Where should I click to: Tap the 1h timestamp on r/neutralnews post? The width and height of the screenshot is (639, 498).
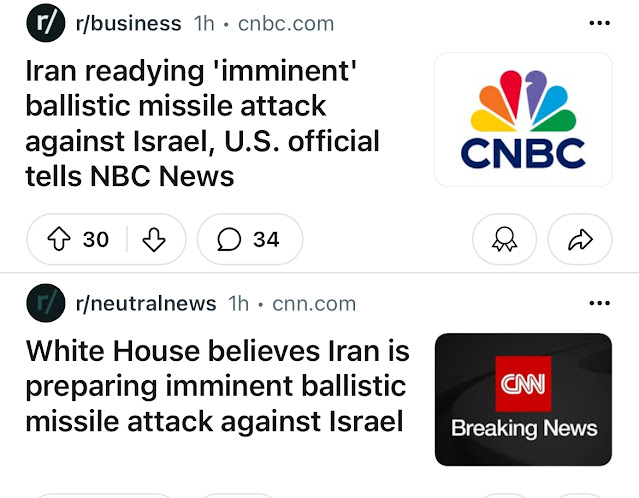[239, 303]
